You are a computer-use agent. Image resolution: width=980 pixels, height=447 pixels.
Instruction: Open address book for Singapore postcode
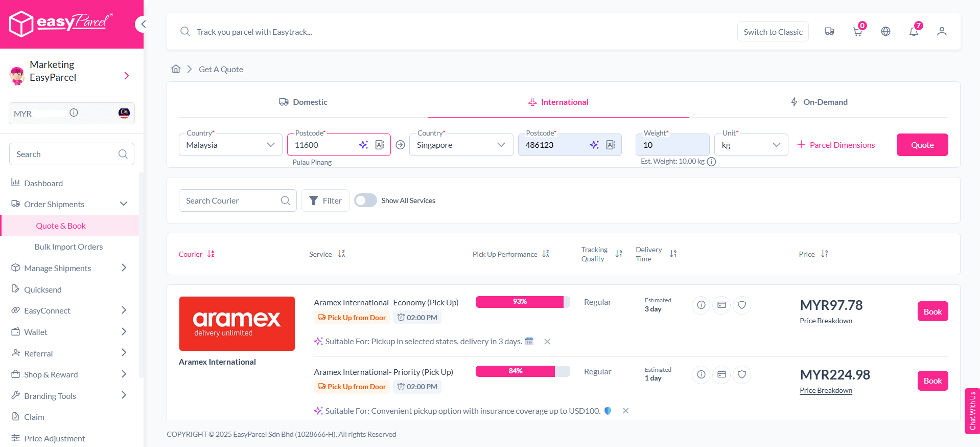point(611,145)
